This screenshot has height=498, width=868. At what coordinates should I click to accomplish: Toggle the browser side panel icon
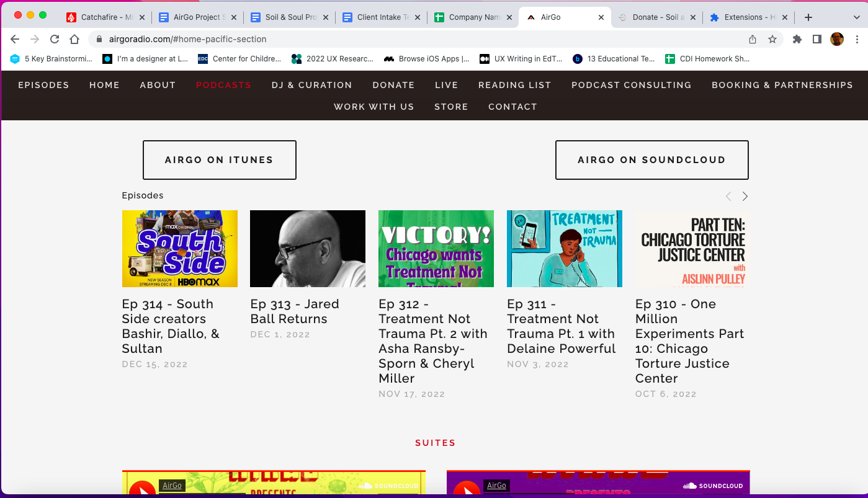pyautogui.click(x=817, y=39)
